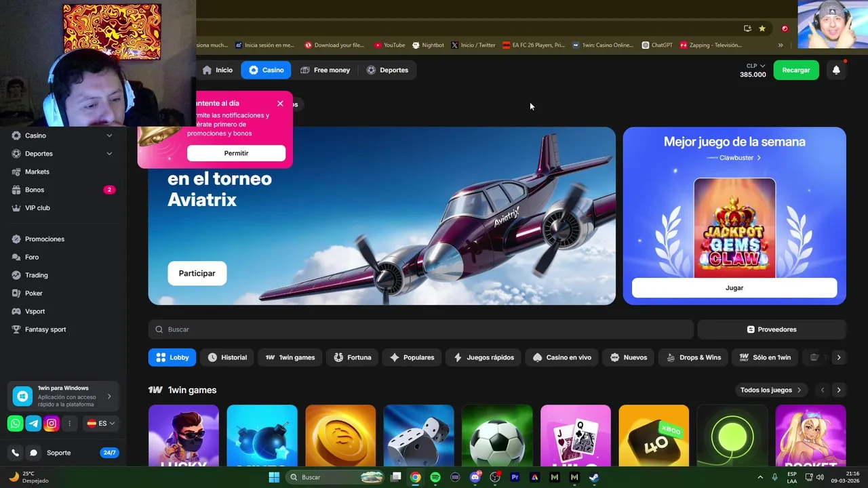Click the phone call support icon
Viewport: 868px width, 488px height.
(15, 453)
